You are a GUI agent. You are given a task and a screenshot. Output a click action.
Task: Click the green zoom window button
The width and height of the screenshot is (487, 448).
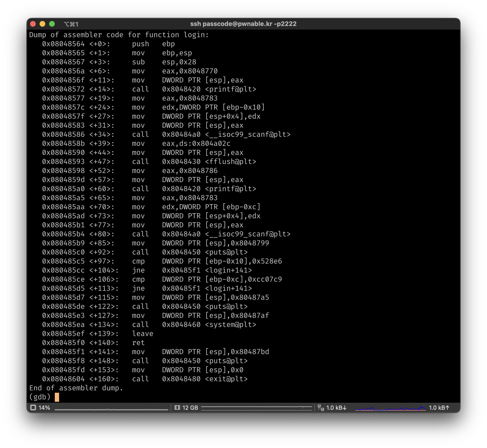click(x=52, y=24)
